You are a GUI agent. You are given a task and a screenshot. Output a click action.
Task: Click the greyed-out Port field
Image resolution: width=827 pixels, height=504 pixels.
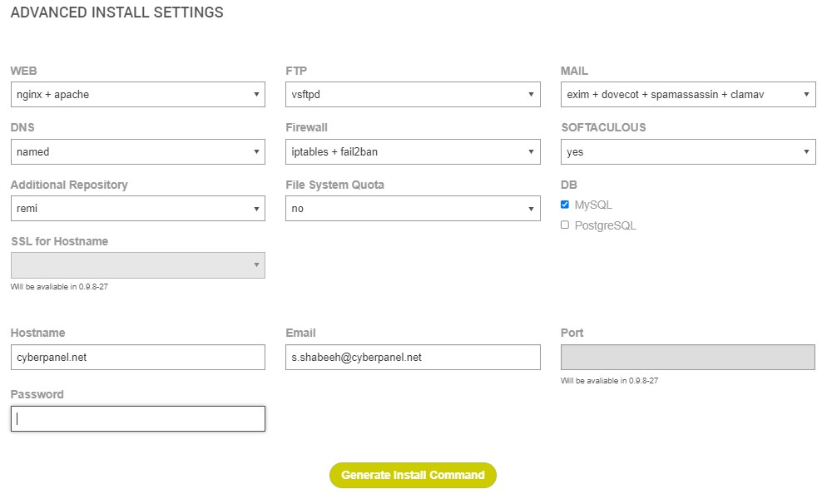[x=688, y=358]
